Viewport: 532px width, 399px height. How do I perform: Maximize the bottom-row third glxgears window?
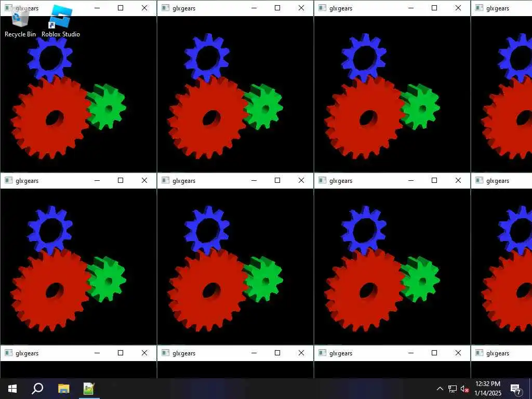click(x=434, y=353)
